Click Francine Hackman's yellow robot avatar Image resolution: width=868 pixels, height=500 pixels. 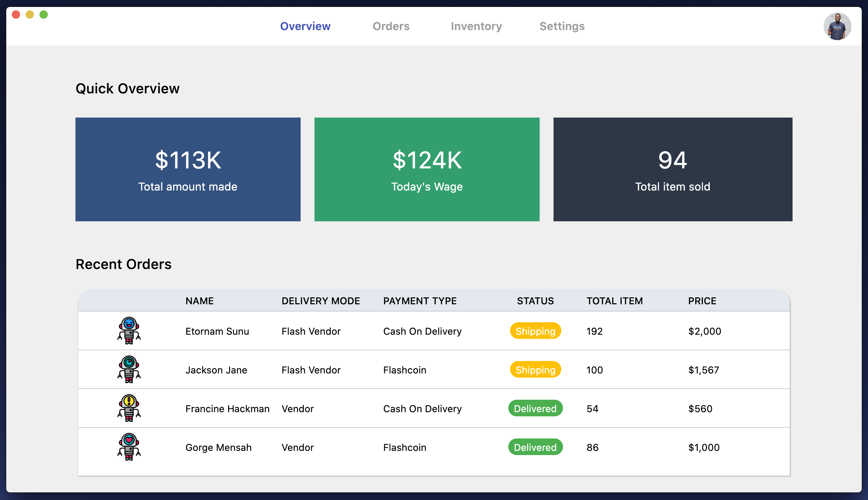[x=129, y=408]
